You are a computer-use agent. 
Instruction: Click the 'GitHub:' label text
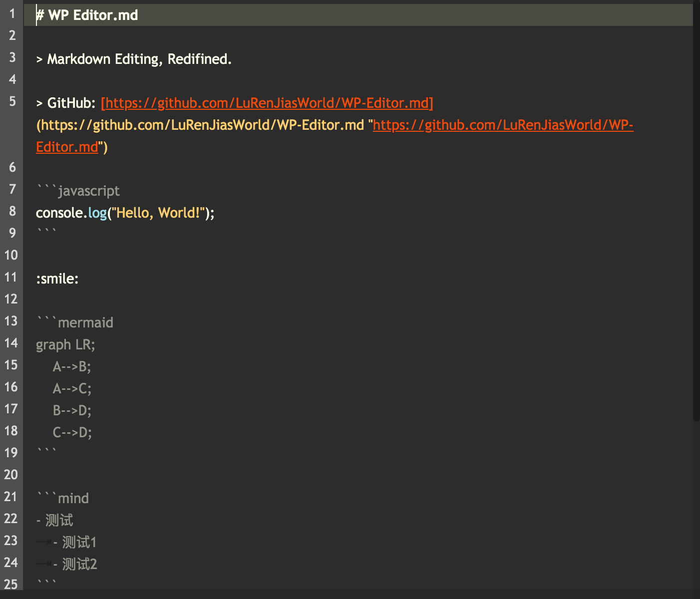[71, 103]
